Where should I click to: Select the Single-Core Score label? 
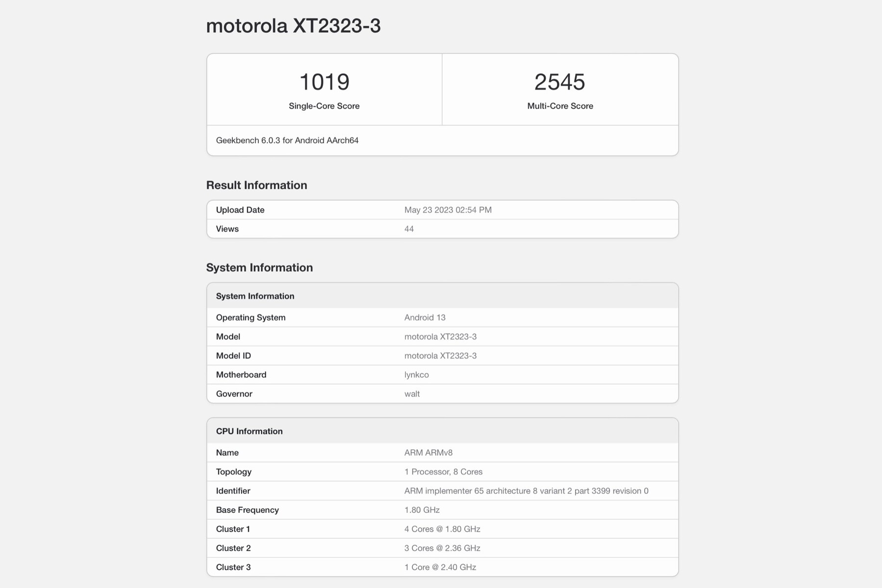click(x=324, y=106)
